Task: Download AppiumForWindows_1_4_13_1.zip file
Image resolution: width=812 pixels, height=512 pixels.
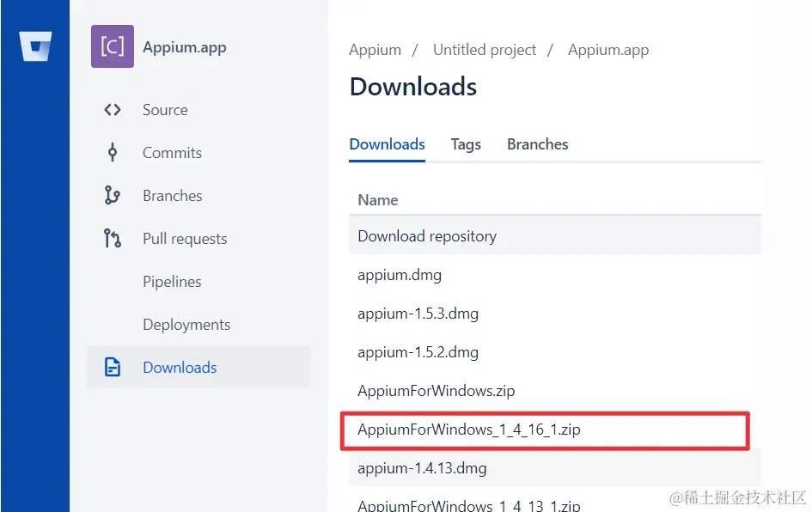Action: (x=468, y=505)
